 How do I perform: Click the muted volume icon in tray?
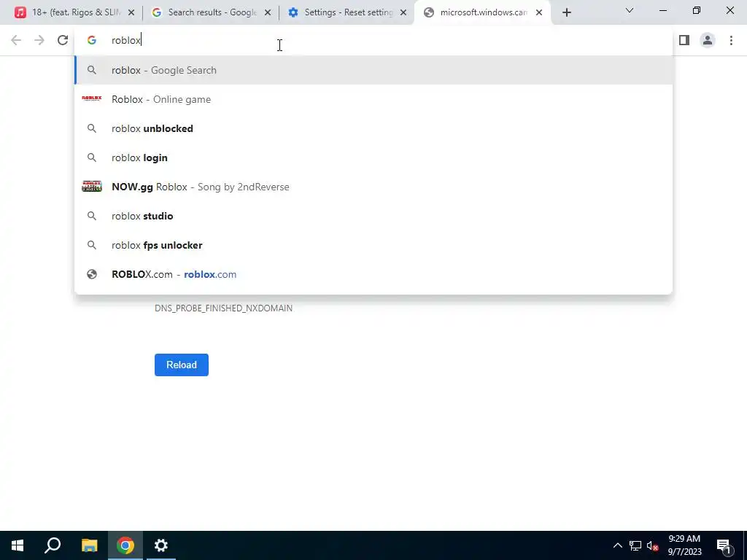(x=652, y=545)
